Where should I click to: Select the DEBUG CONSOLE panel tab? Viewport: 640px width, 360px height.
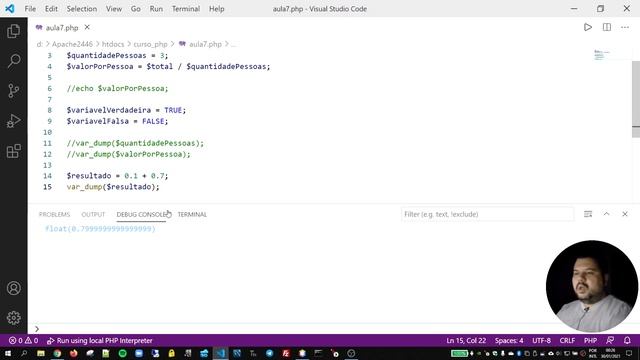click(x=141, y=214)
